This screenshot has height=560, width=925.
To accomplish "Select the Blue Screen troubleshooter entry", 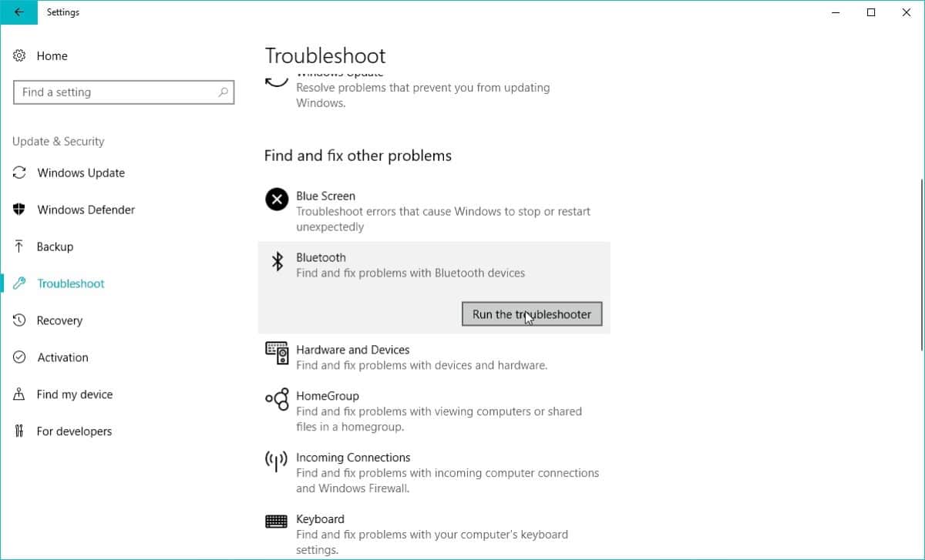I will pos(325,196).
